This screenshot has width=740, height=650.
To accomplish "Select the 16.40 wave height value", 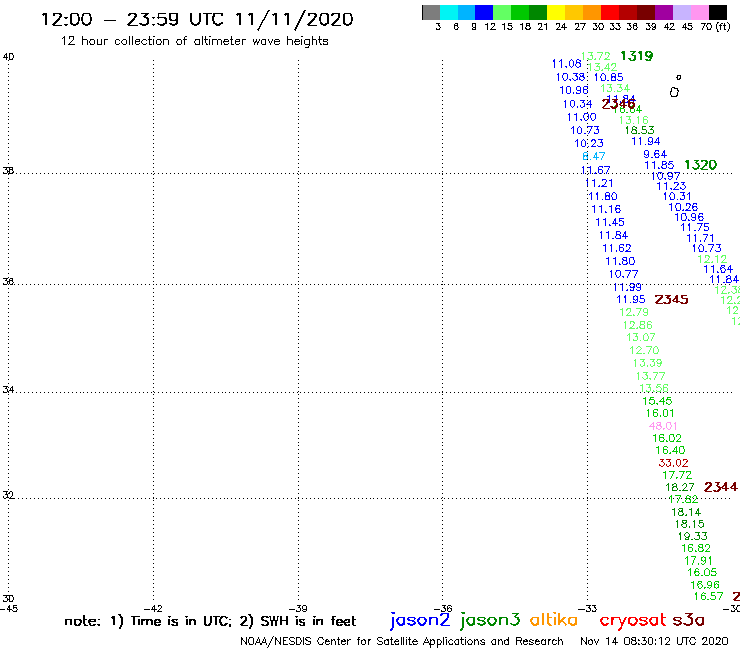I will 670,450.
